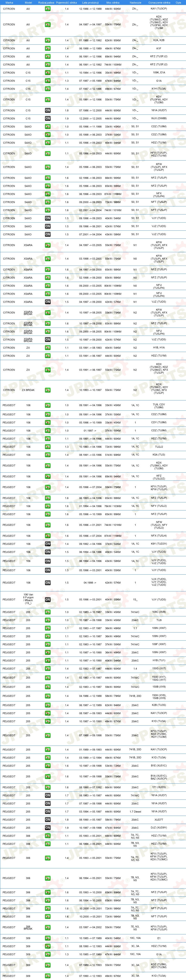This screenshot has height=980, width=186.
Task: Click the ON icon in Xsara Break VJZ (TUD5) row
Action: [48, 340]
